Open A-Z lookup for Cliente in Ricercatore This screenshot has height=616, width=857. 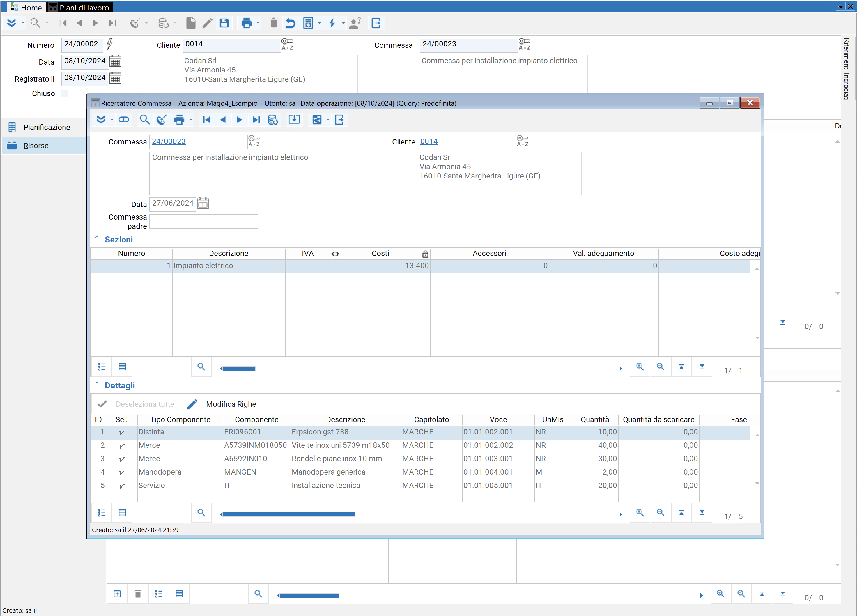point(523,141)
